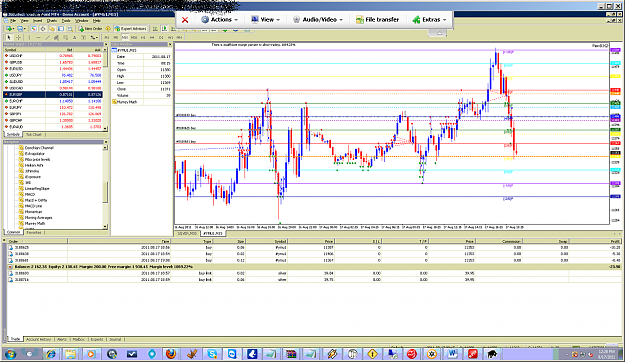Viewport: 625px width, 362px height.
Task: Click the New Order toolbar button
Action: pos(90,29)
